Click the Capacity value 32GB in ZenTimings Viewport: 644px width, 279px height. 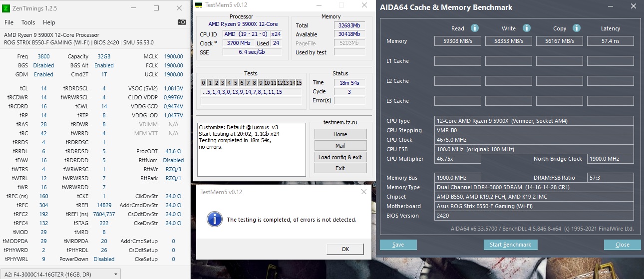point(104,56)
